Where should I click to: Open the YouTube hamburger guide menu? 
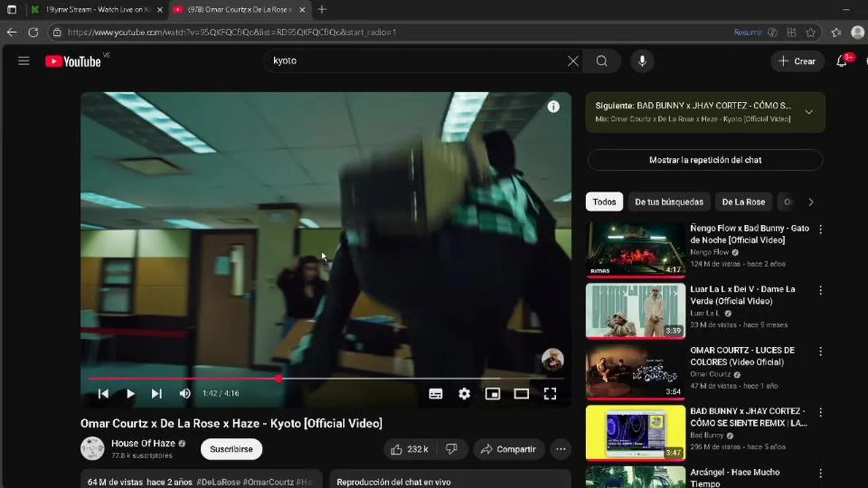click(x=24, y=61)
